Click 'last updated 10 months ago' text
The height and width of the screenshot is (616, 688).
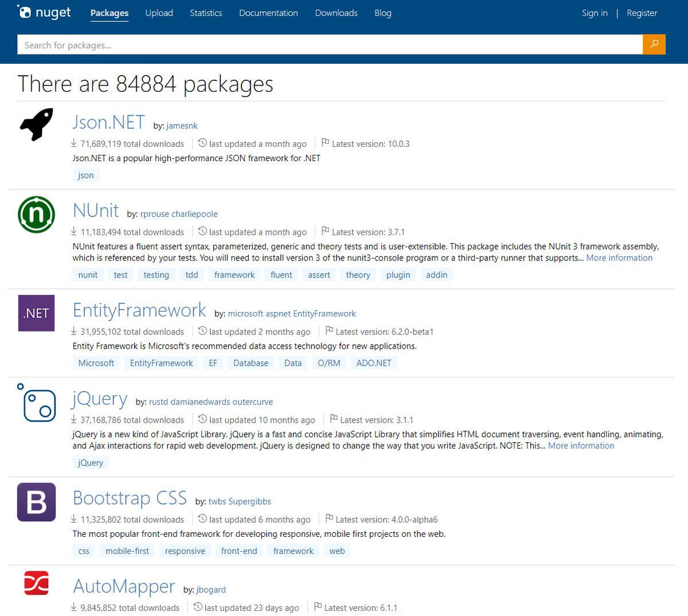click(x=262, y=420)
